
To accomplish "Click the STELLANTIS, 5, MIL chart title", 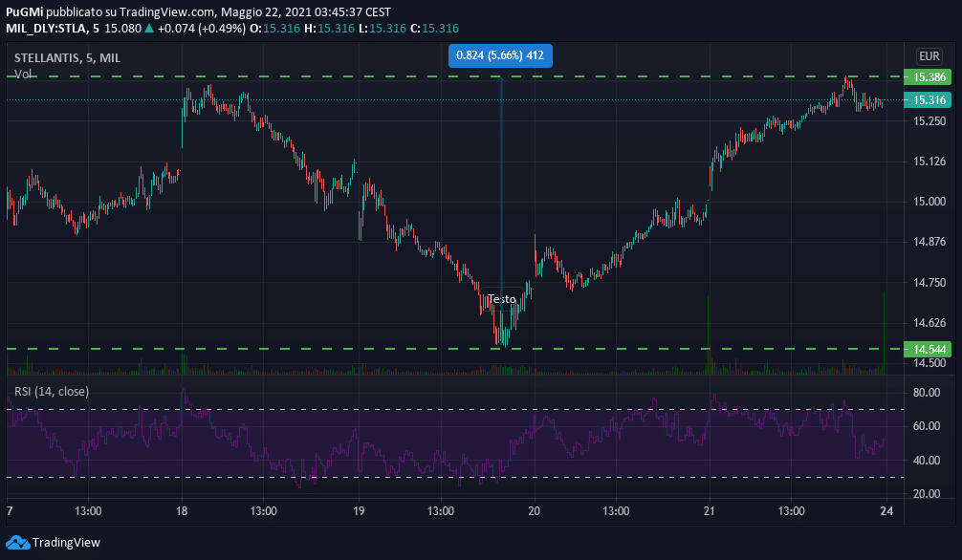I will click(67, 57).
